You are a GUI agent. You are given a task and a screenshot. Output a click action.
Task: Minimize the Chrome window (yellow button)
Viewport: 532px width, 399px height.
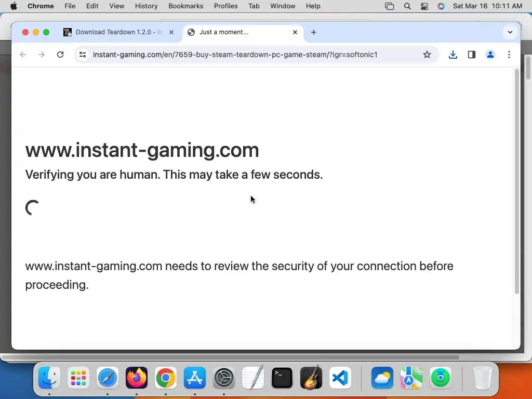[x=36, y=32]
